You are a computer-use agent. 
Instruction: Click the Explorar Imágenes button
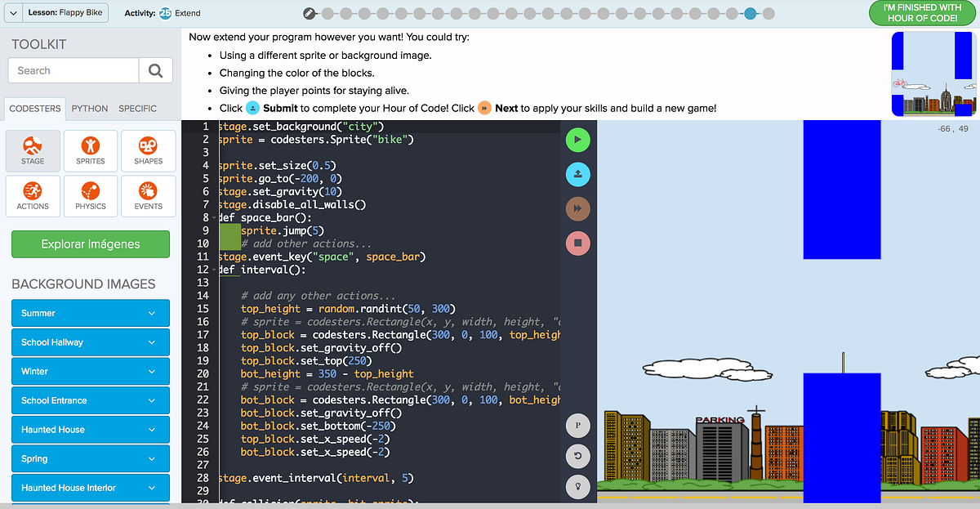click(x=90, y=243)
